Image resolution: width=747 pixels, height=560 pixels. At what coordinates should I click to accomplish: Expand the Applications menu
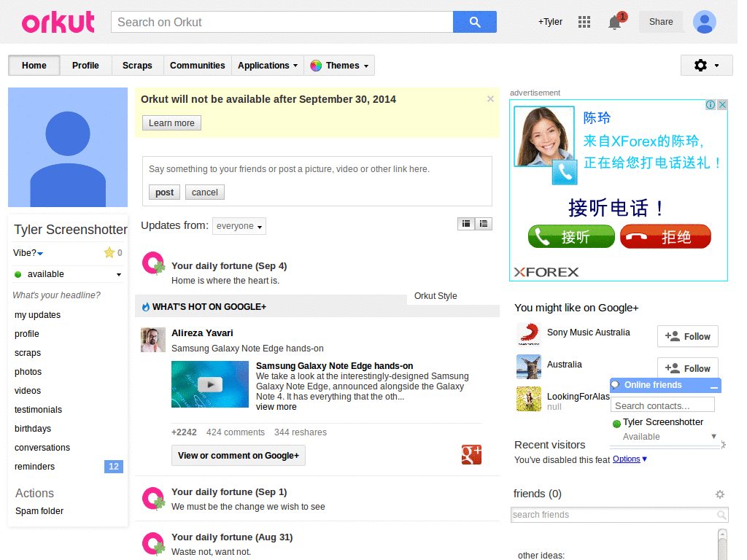point(267,66)
